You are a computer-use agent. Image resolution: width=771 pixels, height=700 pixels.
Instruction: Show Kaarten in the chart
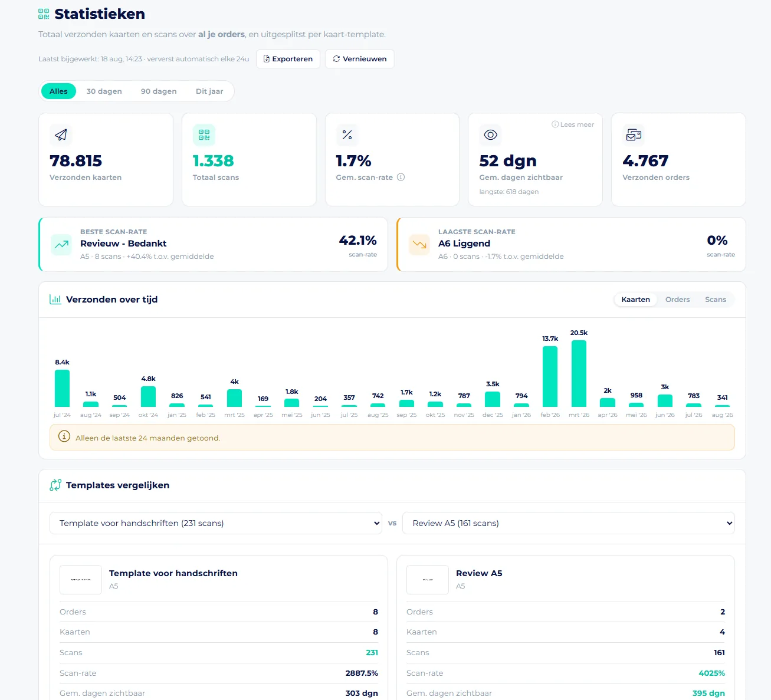(636, 300)
